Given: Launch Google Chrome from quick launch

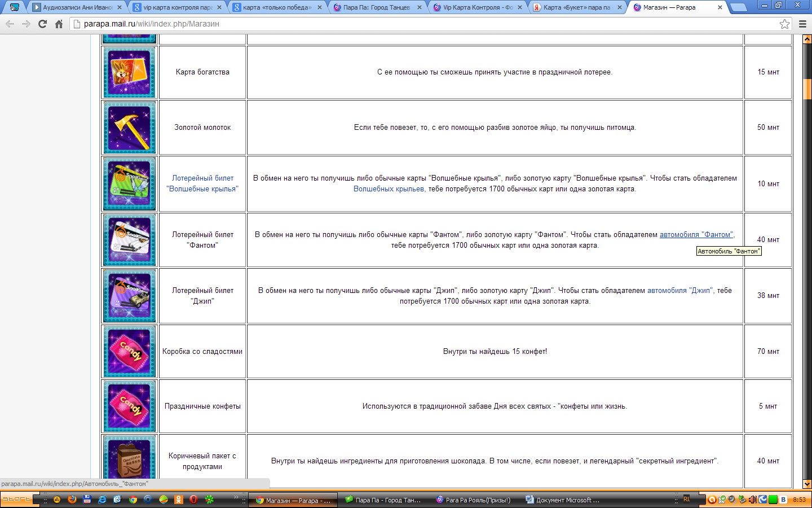Looking at the screenshot, I should coord(133,500).
